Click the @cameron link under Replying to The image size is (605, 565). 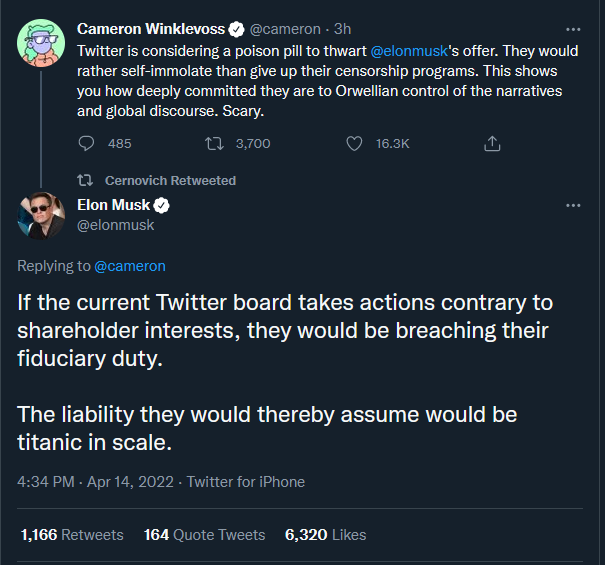point(130,266)
